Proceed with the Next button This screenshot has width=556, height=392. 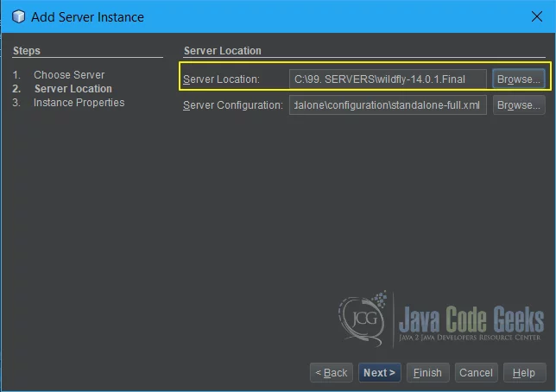click(x=379, y=372)
